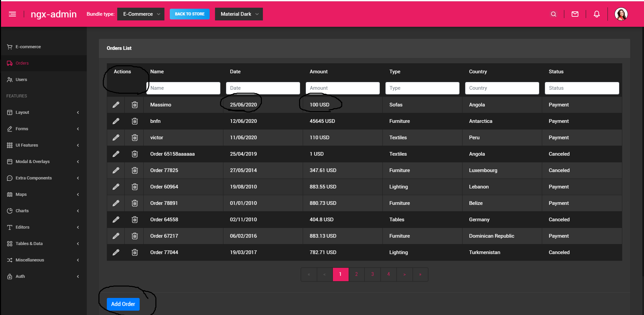Select Users in the sidebar menu

coord(21,79)
